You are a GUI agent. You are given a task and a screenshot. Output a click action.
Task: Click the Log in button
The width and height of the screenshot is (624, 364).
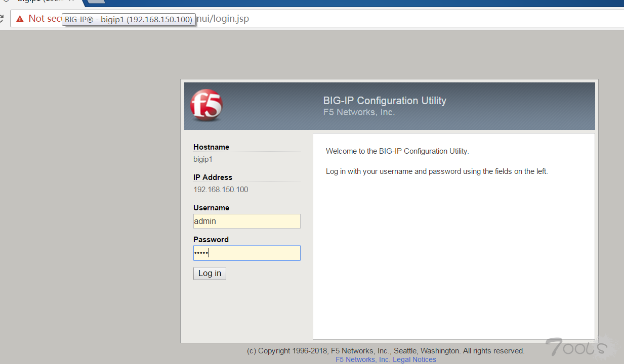(x=210, y=274)
